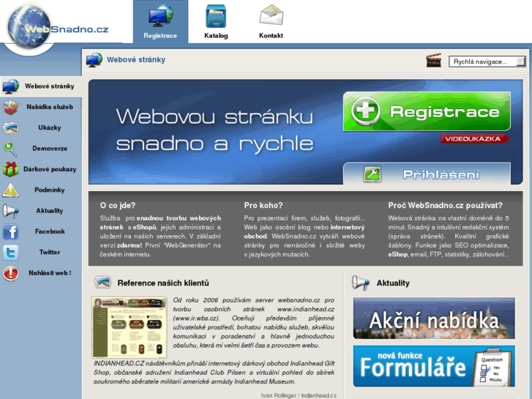Open the Registrace tab monitor icon
The height and width of the screenshot is (399, 532).
point(160,16)
